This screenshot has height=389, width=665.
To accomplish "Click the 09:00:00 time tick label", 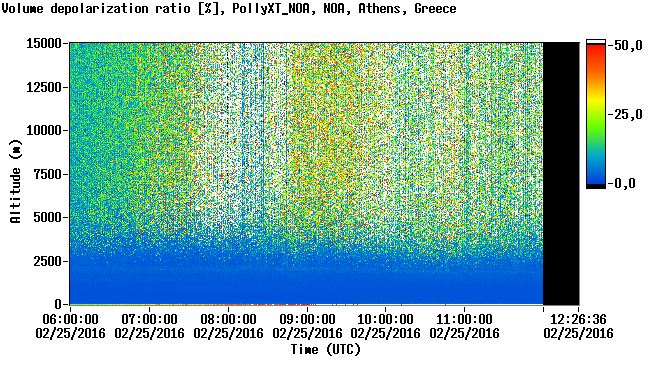I will [307, 319].
